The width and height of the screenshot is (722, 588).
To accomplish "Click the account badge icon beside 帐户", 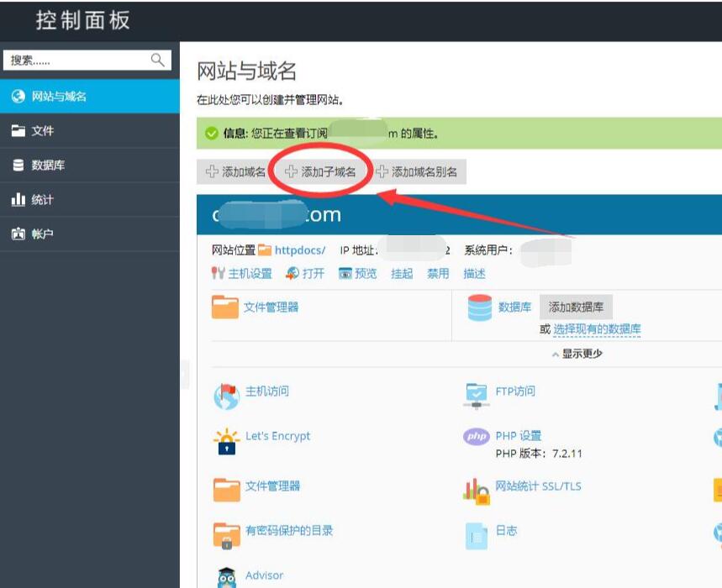I will [x=18, y=234].
